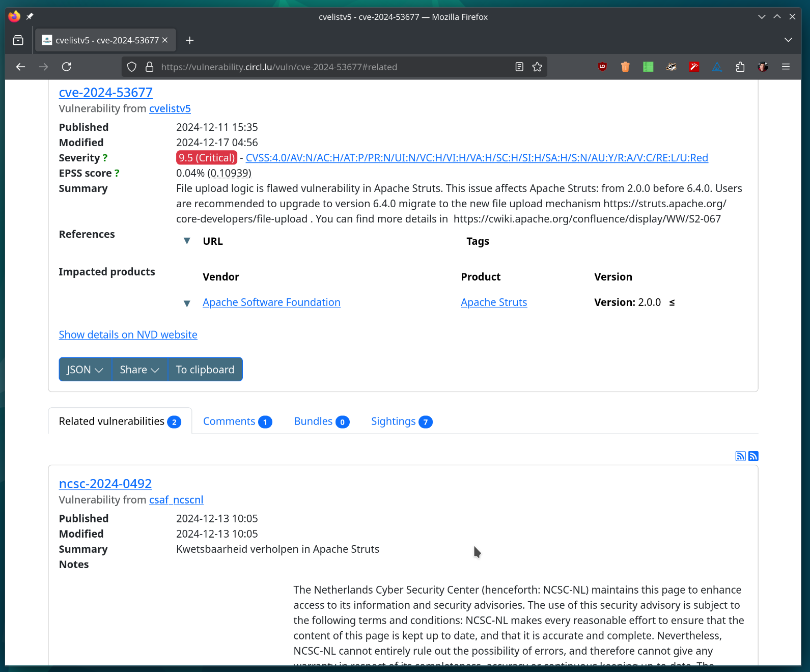
Task: Click the Published date 2024-12-11 15:35
Action: (217, 127)
